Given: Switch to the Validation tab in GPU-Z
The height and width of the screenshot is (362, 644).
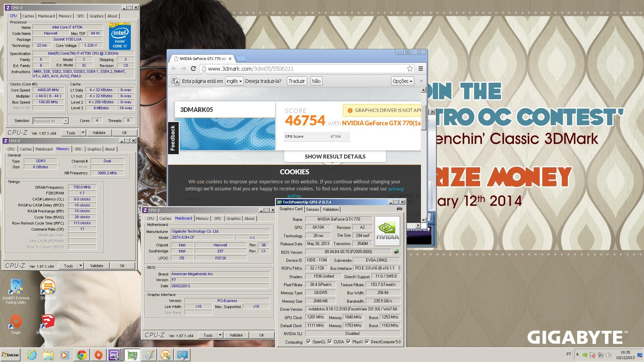Looking at the screenshot, I should [331, 209].
